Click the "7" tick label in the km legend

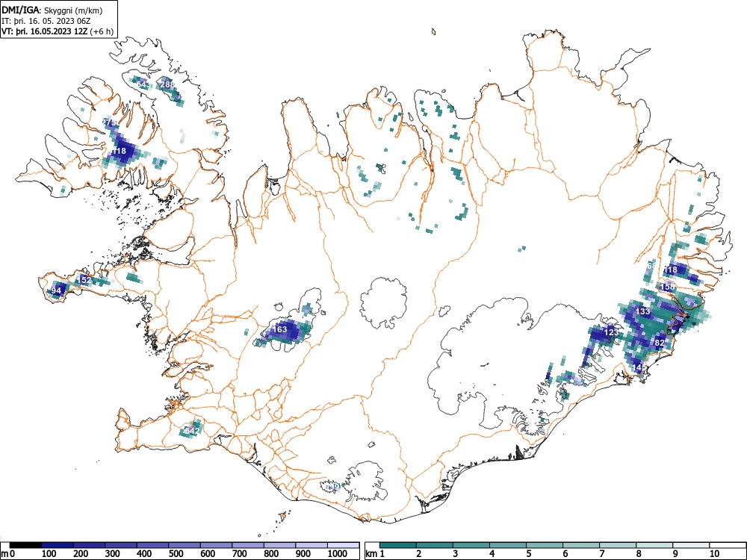[x=602, y=554]
